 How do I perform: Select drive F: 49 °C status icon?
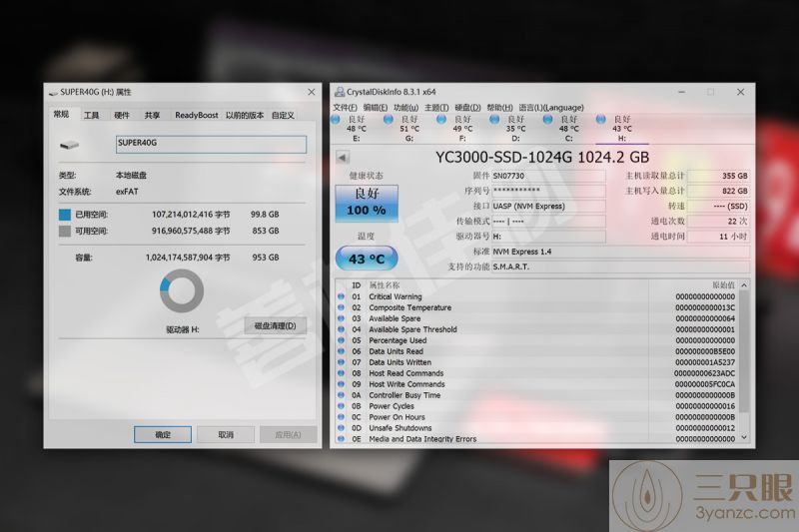(x=441, y=120)
